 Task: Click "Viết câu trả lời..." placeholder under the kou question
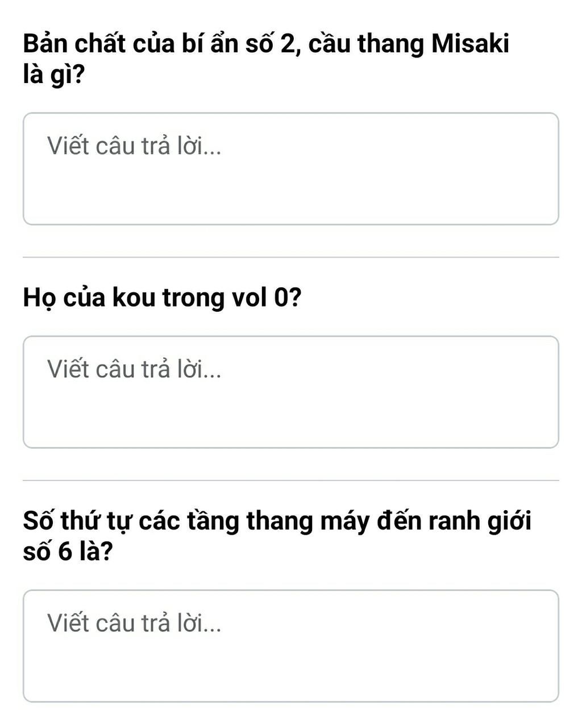134,370
